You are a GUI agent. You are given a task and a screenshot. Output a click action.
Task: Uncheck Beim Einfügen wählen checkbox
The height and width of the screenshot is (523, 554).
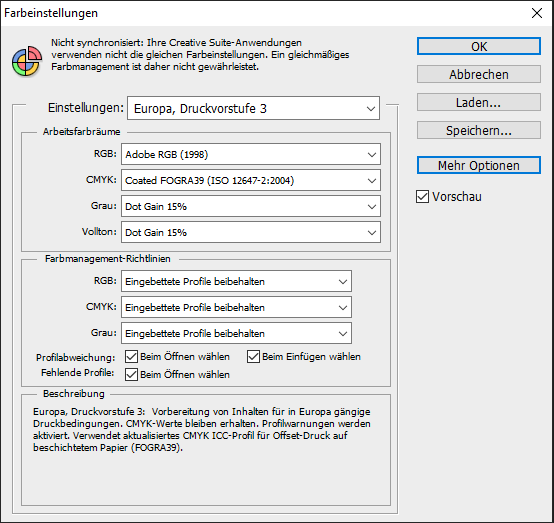tap(253, 357)
